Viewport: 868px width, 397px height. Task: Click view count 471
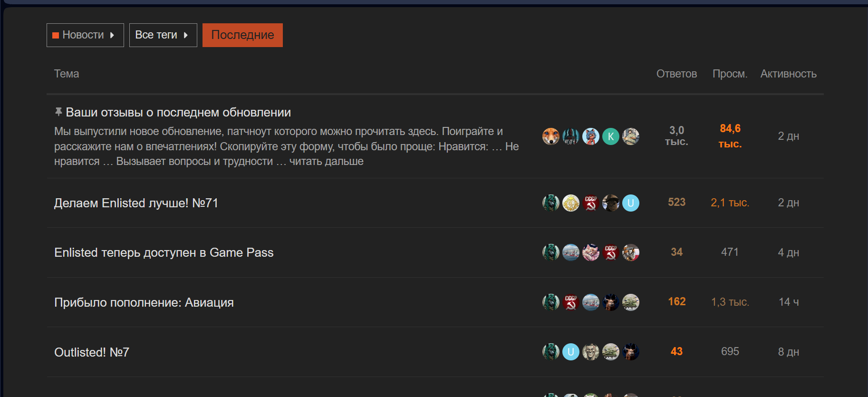[x=730, y=252]
